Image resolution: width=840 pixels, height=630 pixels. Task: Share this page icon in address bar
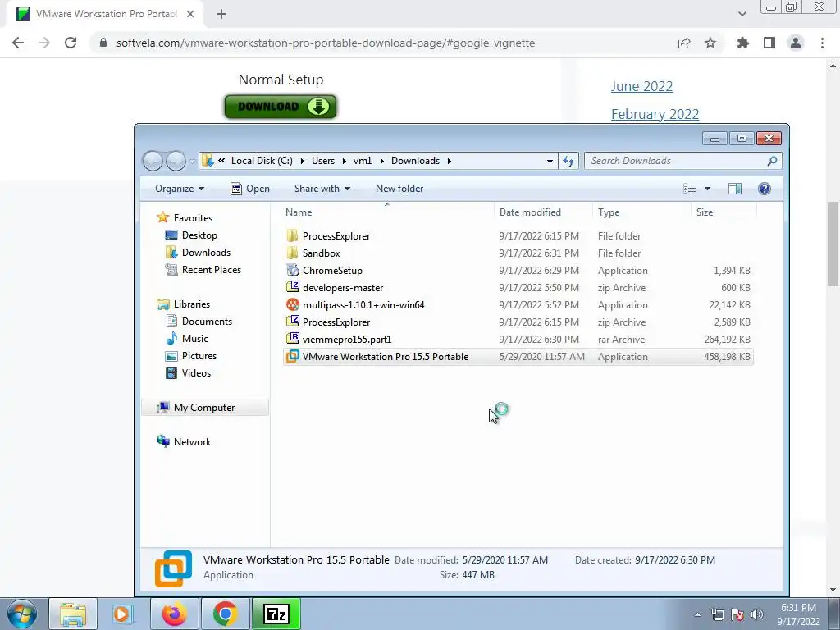click(684, 43)
